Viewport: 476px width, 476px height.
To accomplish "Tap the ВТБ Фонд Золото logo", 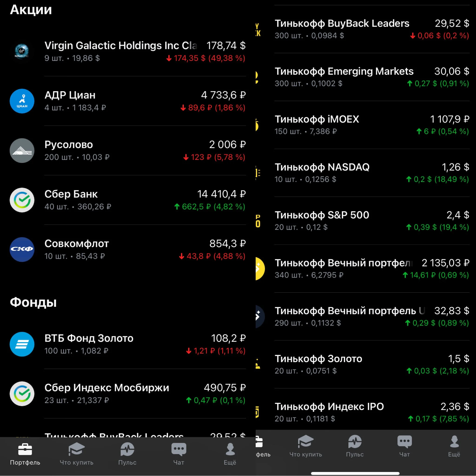I will 22,344.
